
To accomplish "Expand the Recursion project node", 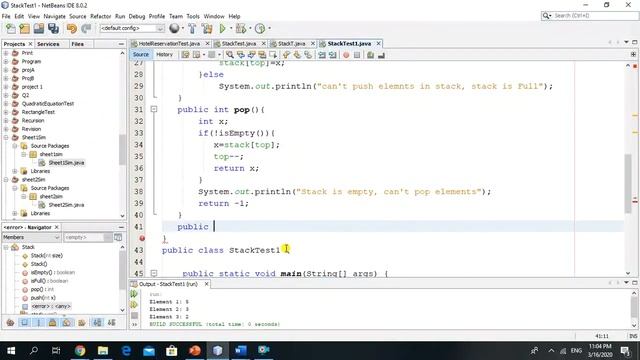I will pyautogui.click(x=6, y=120).
